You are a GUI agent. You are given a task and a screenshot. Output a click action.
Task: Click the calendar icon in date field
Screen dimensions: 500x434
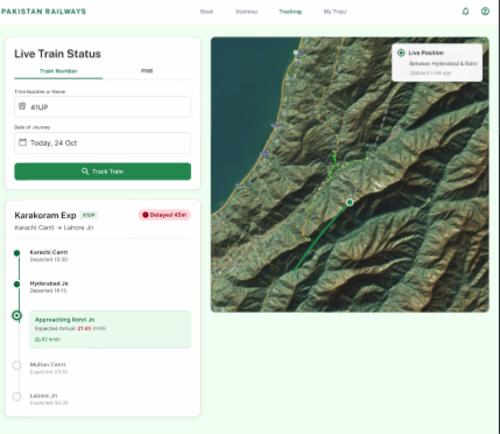[22, 142]
